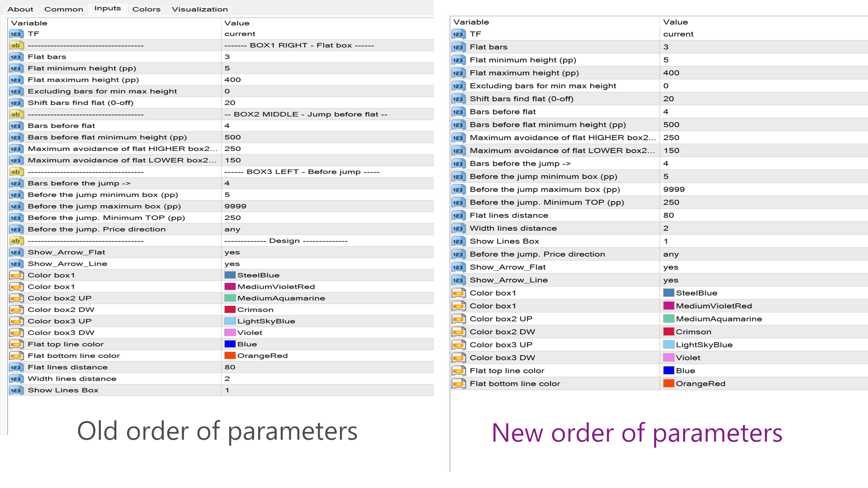Click the 123 icon beside Show Lines Box in new list
Screen dimensions: 868x488
[x=458, y=241]
